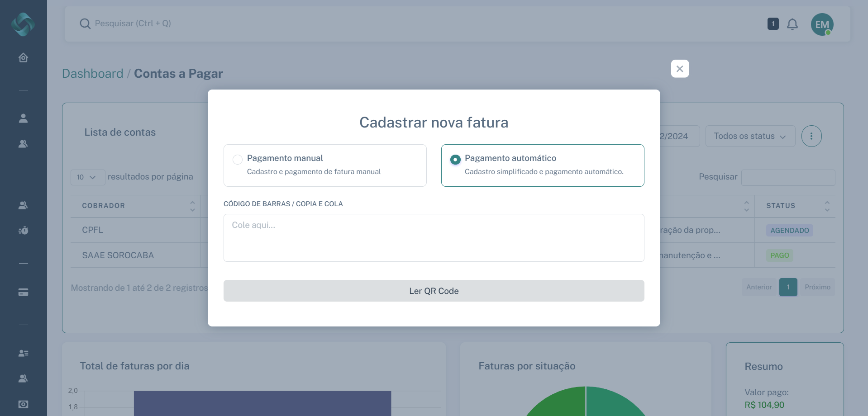
Task: Click the camera icon in sidebar
Action: click(x=23, y=404)
